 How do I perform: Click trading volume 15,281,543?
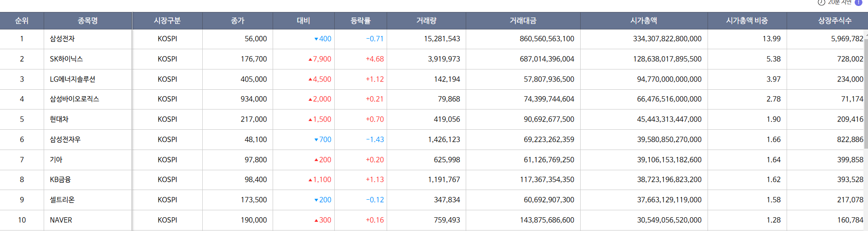point(442,39)
